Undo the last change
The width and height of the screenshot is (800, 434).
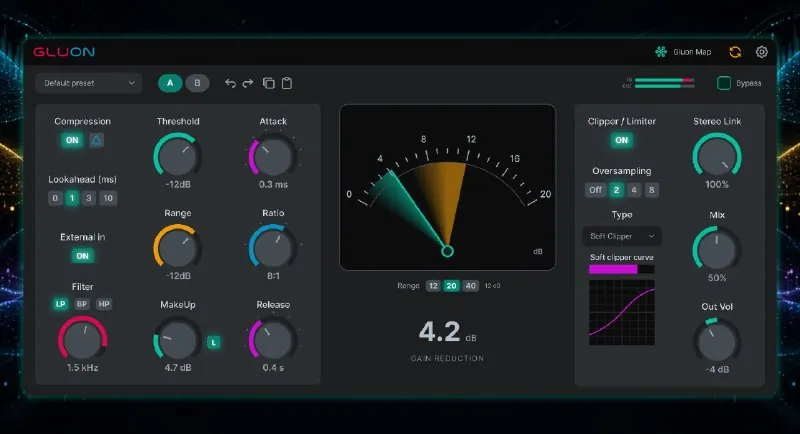coord(230,83)
